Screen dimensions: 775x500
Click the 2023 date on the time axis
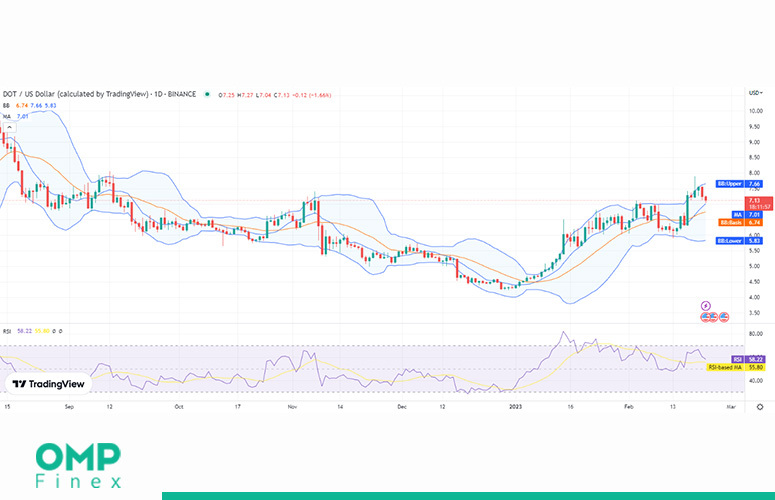(x=516, y=407)
